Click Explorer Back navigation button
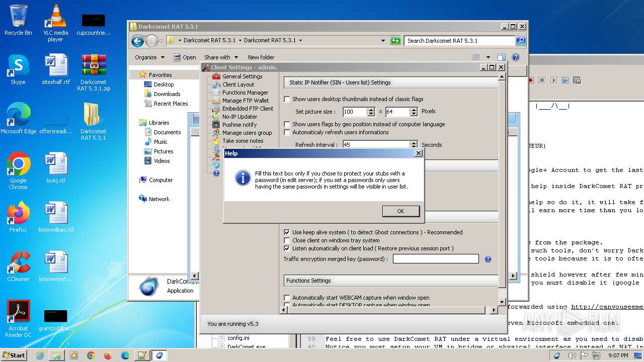 pos(137,41)
